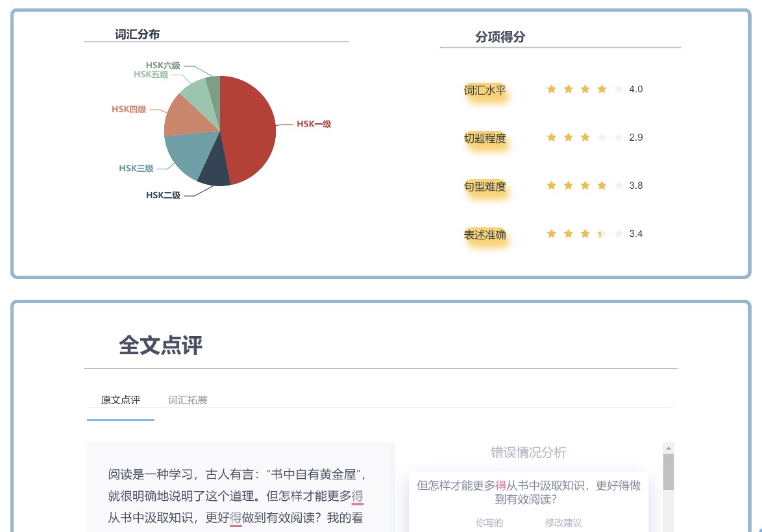
Task: Select the fifth star in 句型难度 row
Action: (618, 185)
